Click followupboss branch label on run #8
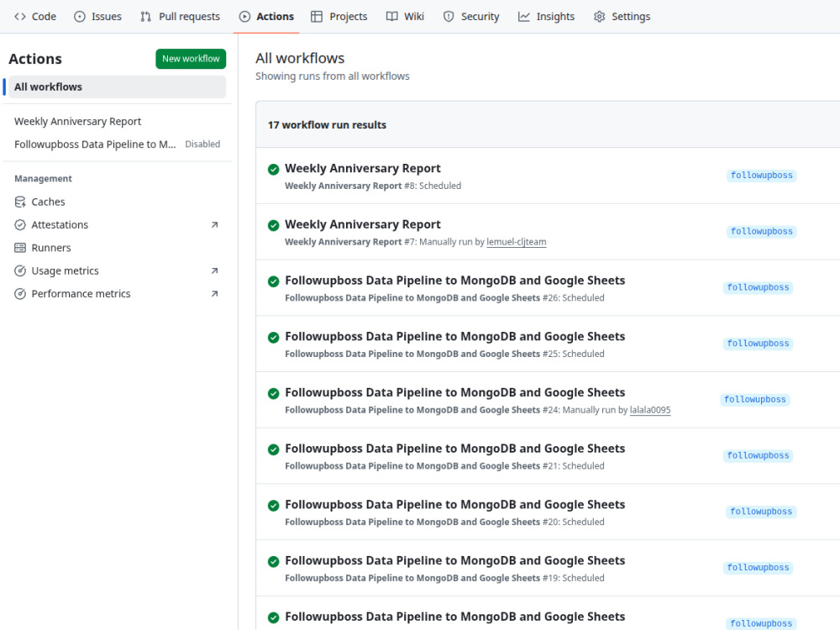 pos(761,176)
